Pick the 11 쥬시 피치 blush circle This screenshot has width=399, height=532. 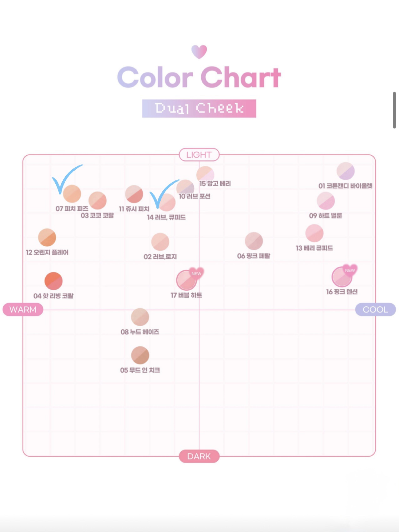134,194
